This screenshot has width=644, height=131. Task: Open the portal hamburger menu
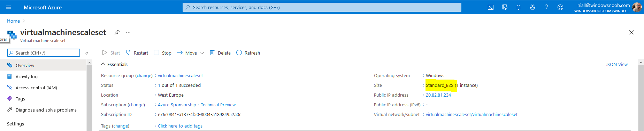tap(9, 7)
